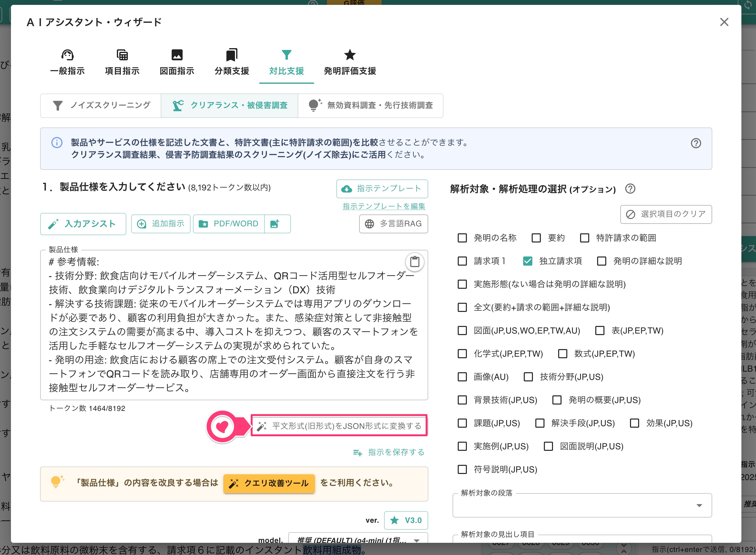
Task: Check the 発明の詳細な説明 checkbox
Action: pyautogui.click(x=602, y=261)
